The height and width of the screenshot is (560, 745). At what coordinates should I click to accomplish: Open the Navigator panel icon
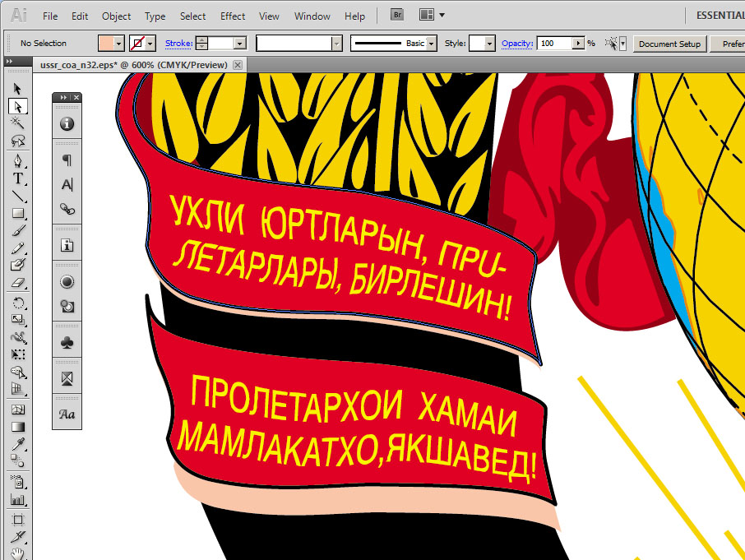click(67, 378)
